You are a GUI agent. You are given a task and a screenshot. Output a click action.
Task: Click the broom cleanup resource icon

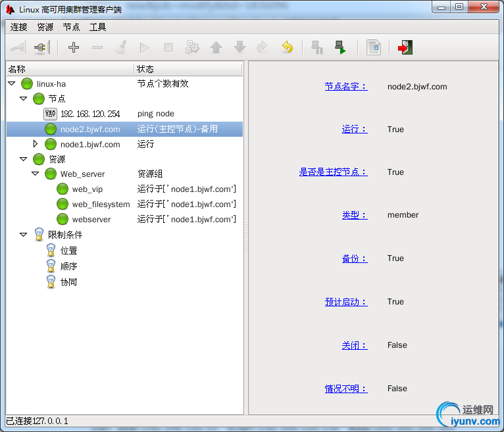(x=121, y=47)
